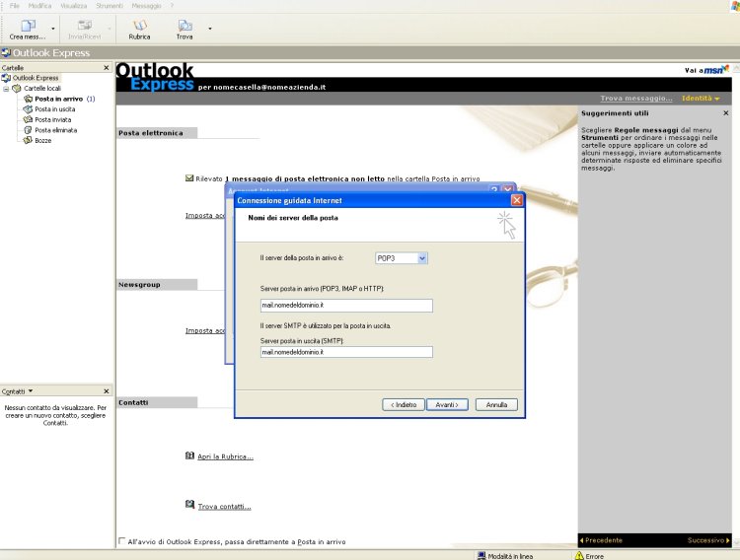Click the Annulla button

coord(496,405)
